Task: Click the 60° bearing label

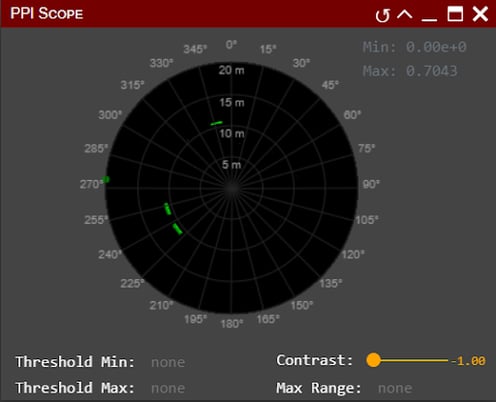Action: [352, 115]
